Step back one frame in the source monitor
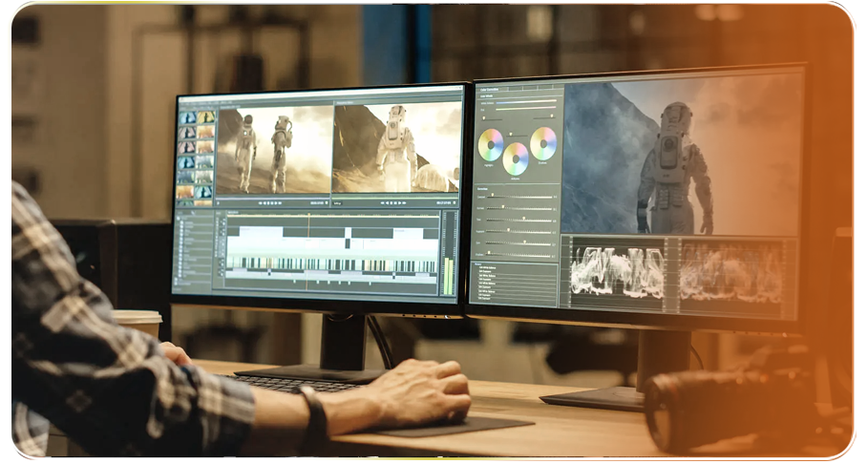Viewport: 868px width, 464px height. (x=264, y=201)
